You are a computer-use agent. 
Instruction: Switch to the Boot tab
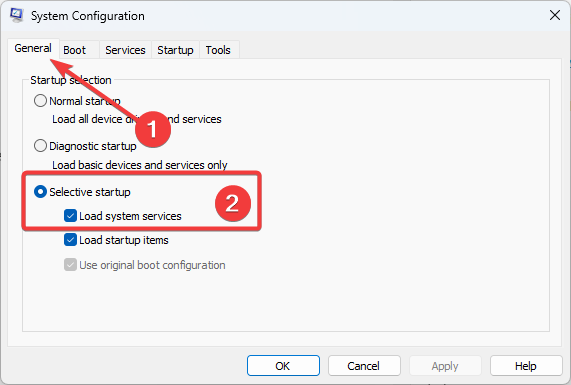(x=75, y=50)
